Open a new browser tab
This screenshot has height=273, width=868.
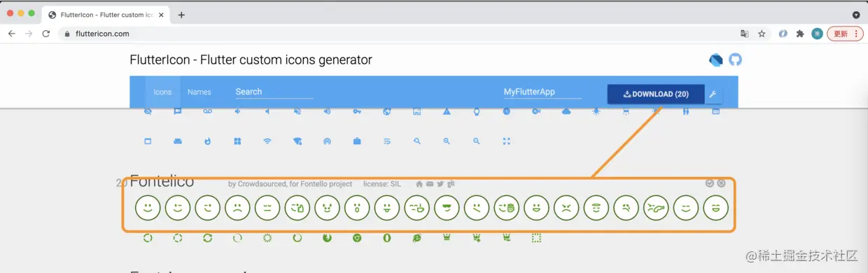pos(181,15)
